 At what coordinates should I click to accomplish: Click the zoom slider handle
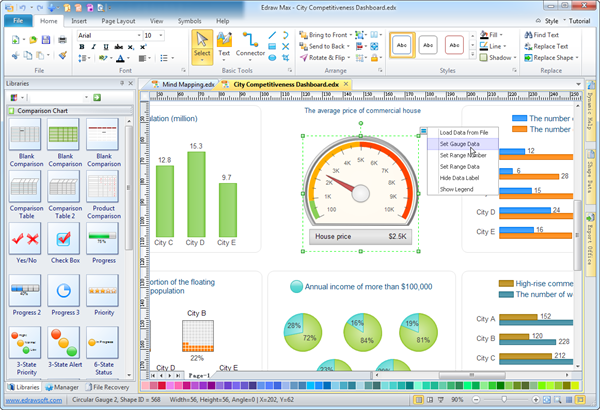[x=504, y=400]
